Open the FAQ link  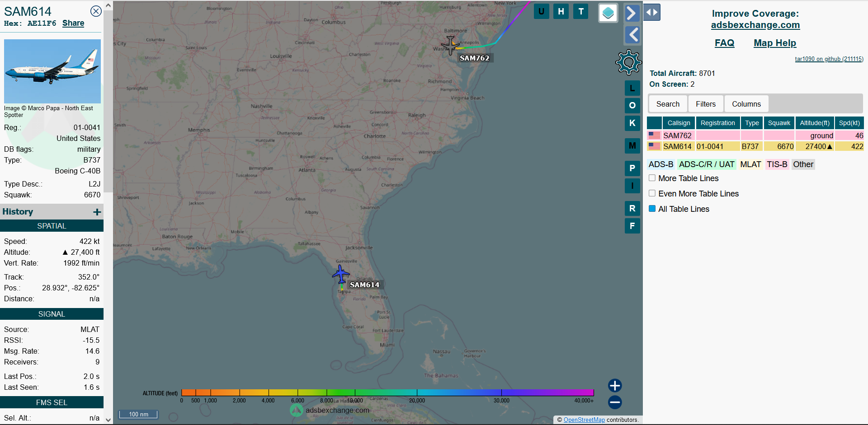click(724, 43)
